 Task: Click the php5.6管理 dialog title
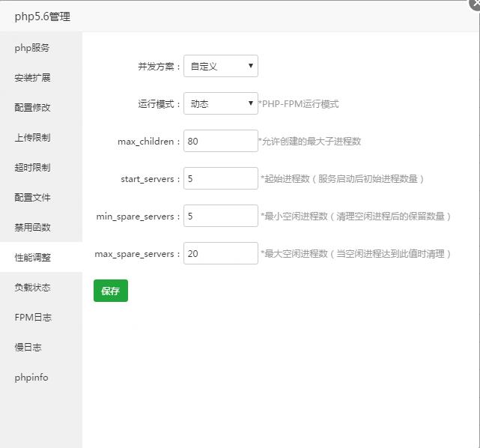42,16
